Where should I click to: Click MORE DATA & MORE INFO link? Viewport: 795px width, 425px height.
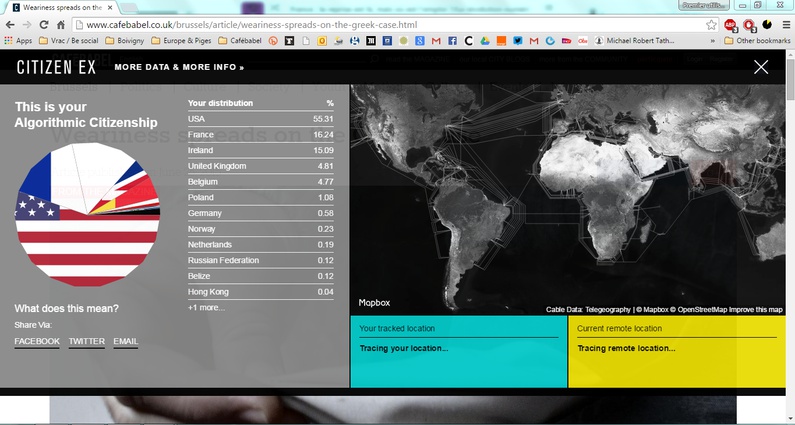pos(179,67)
